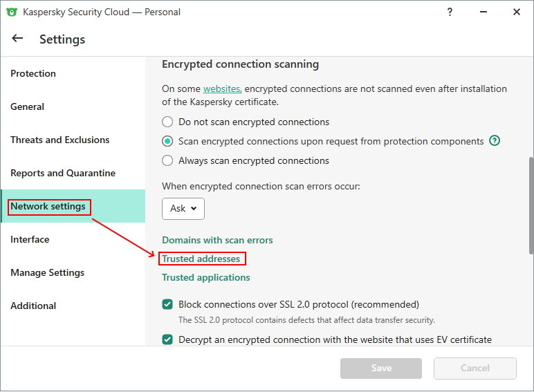Click the Cancel button
The image size is (534, 392).
point(475,368)
